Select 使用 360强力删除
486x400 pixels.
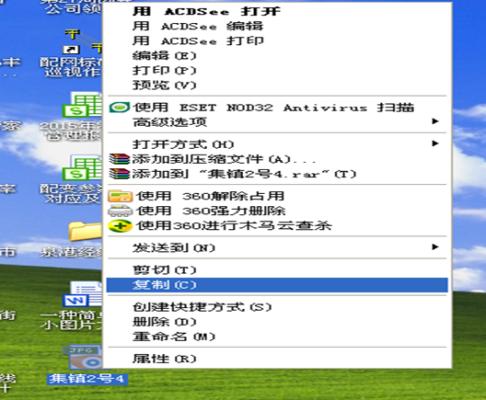tap(277, 211)
